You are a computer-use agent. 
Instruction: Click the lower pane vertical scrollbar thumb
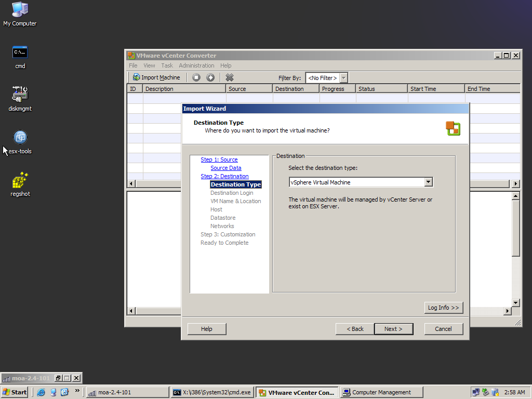click(516, 229)
